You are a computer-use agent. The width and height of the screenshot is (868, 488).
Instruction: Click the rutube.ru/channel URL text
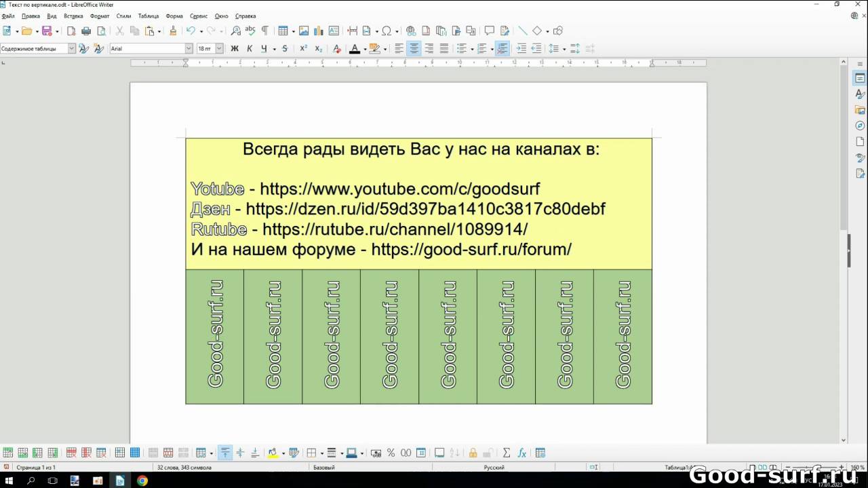(395, 229)
